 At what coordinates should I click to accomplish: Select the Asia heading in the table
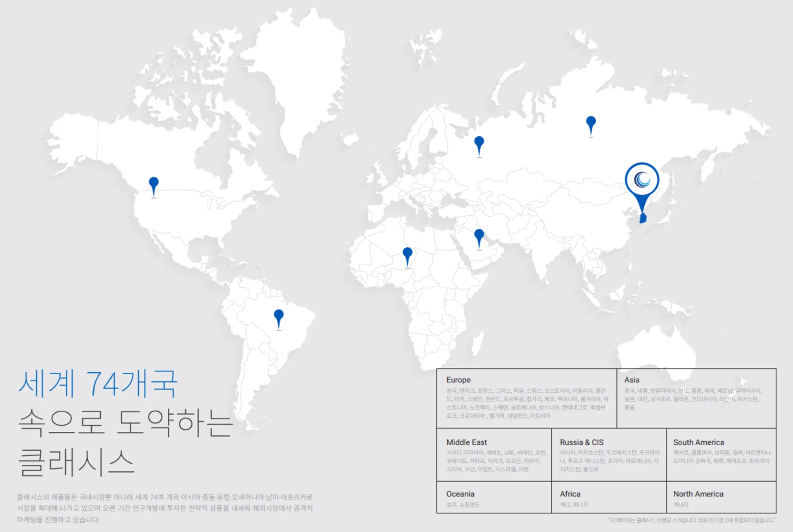(x=632, y=380)
